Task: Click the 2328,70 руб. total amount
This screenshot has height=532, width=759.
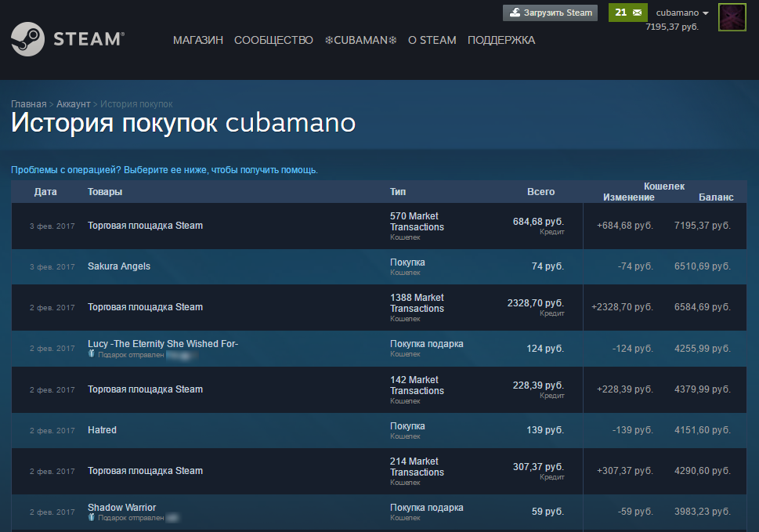Action: (x=535, y=303)
